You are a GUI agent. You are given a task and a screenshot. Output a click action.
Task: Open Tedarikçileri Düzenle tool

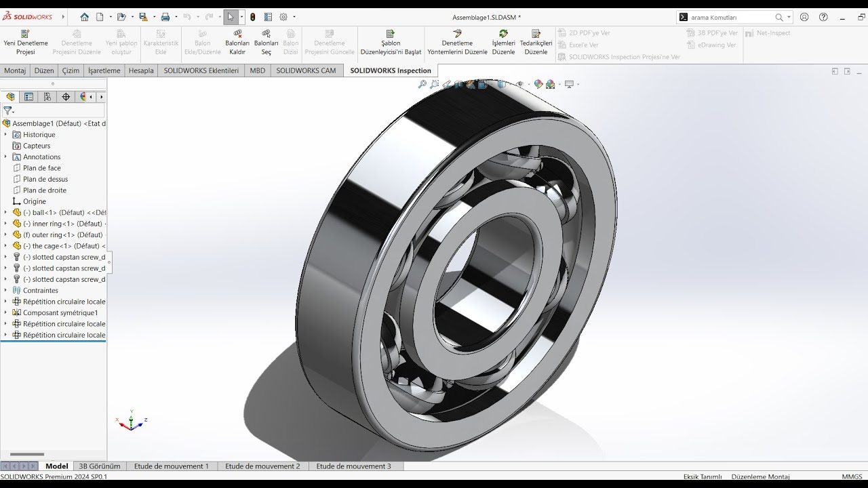(x=536, y=43)
